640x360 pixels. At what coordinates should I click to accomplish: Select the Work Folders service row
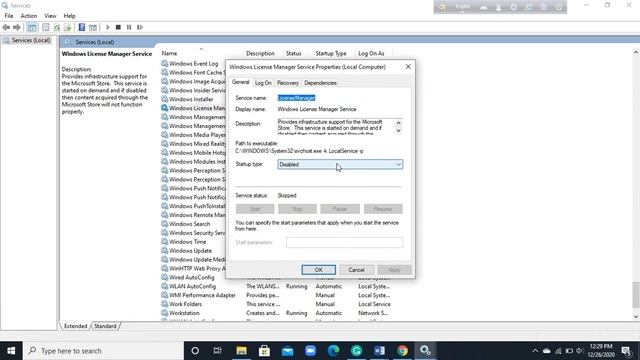276,304
